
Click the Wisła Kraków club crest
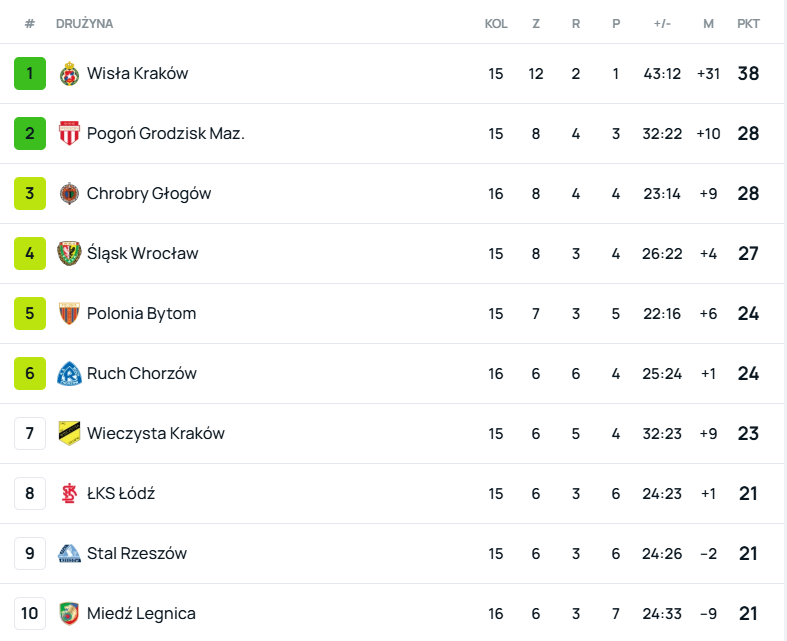tap(69, 74)
